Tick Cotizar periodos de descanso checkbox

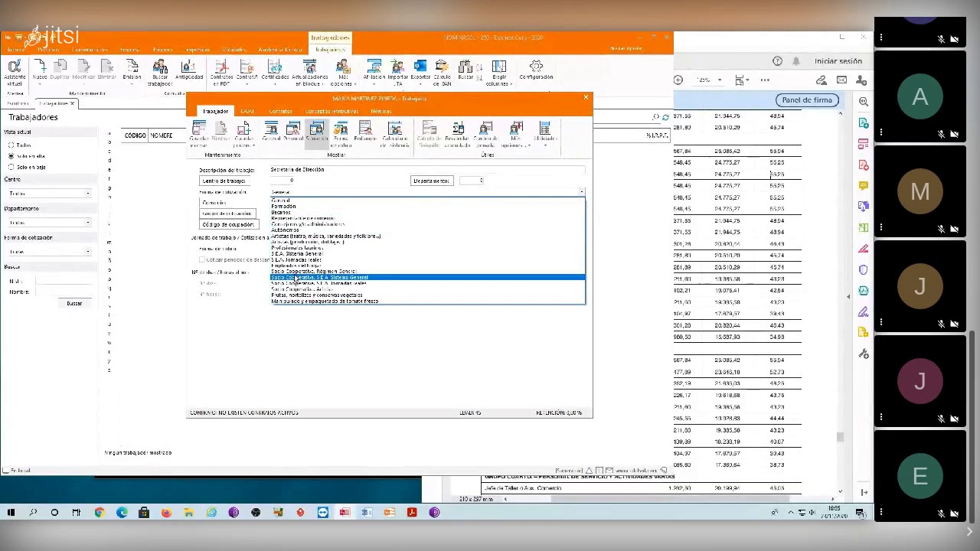click(202, 260)
